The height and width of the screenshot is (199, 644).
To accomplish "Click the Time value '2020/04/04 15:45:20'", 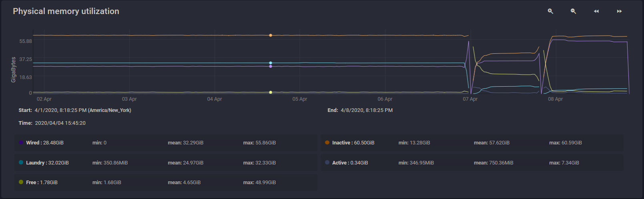I will point(60,123).
